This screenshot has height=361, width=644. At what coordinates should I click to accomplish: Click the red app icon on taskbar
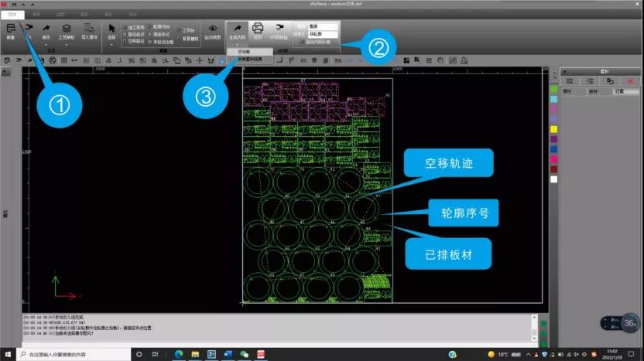(x=261, y=354)
